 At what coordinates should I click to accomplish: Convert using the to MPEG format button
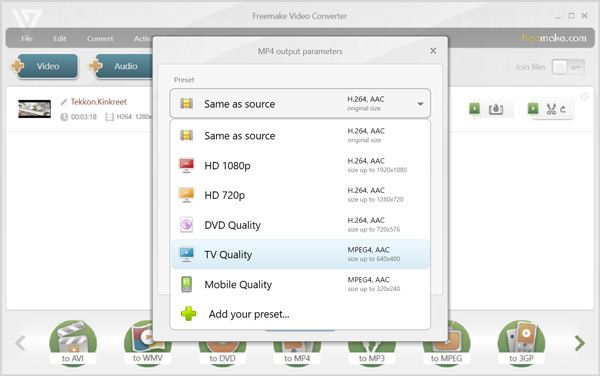(x=447, y=343)
